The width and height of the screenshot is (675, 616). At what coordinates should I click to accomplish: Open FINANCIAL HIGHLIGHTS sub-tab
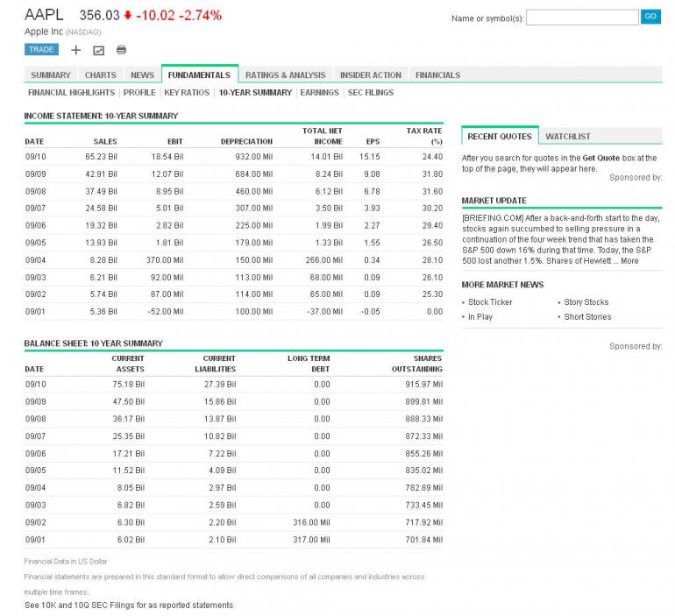(72, 93)
